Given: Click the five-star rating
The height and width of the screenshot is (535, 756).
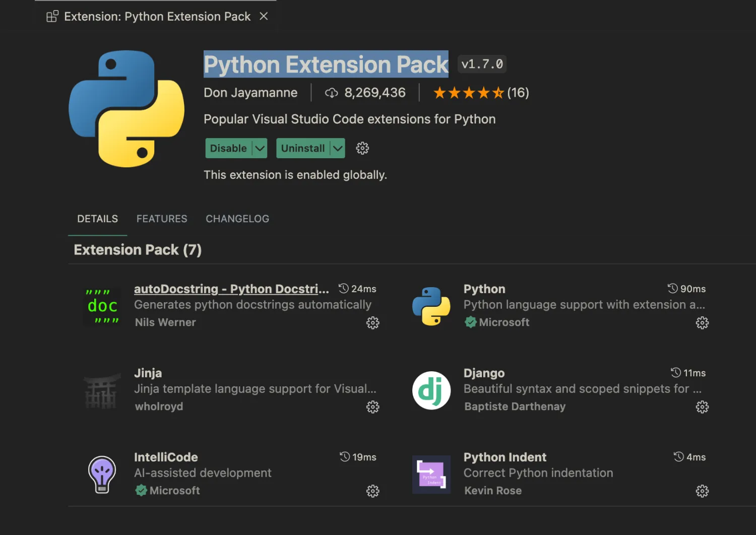Looking at the screenshot, I should pyautogui.click(x=468, y=93).
